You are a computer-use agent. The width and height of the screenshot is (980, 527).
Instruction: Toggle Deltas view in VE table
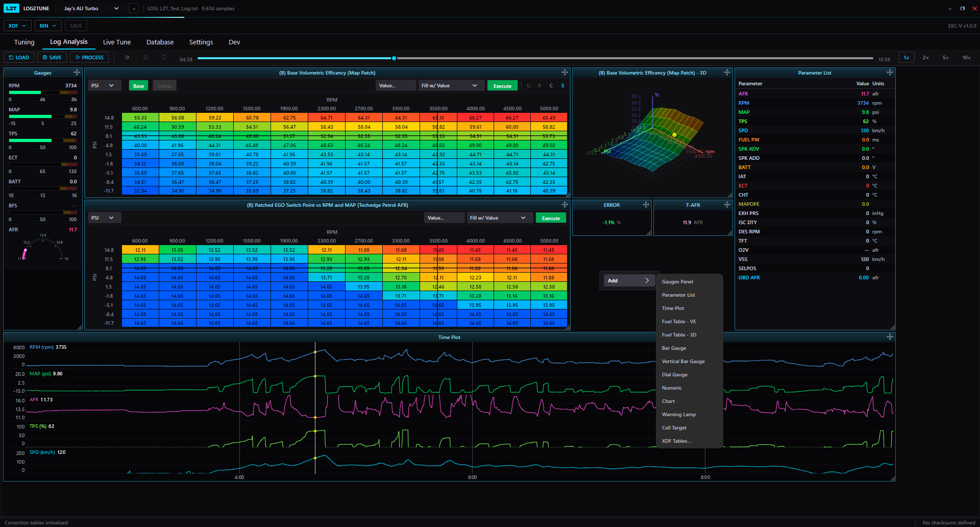coord(164,86)
